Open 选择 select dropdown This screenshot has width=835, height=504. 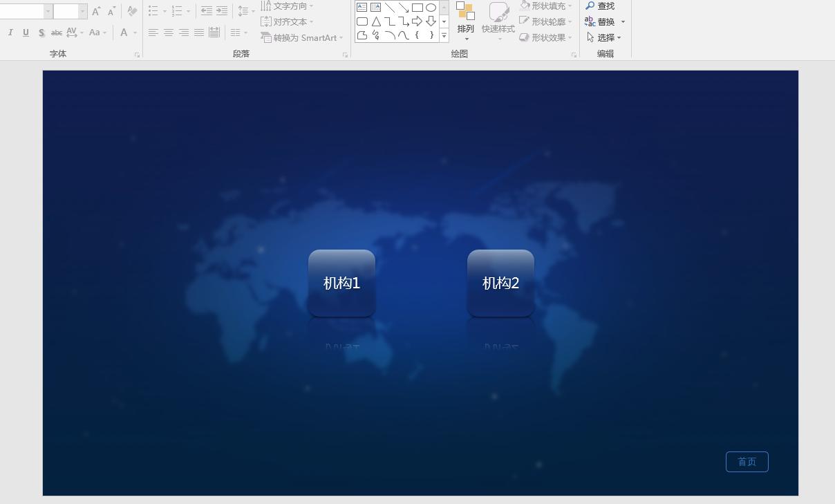[604, 37]
